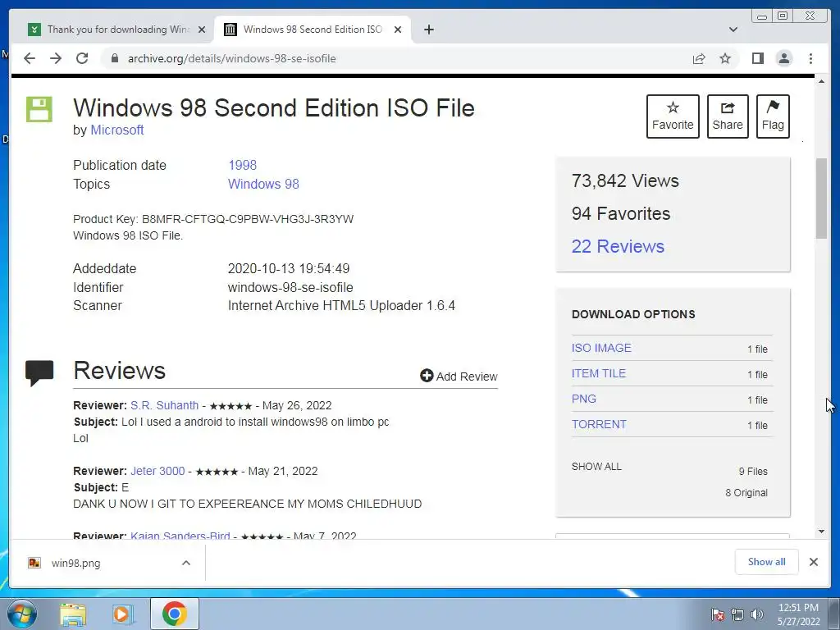Close the Thank you for downloading tab
This screenshot has height=630, width=840.
click(x=202, y=30)
